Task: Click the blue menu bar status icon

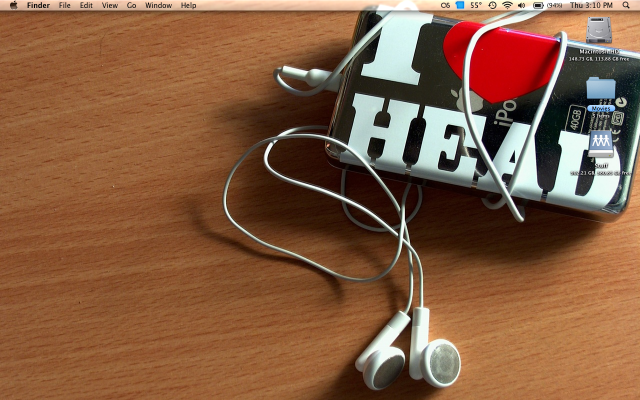Action: (x=460, y=5)
